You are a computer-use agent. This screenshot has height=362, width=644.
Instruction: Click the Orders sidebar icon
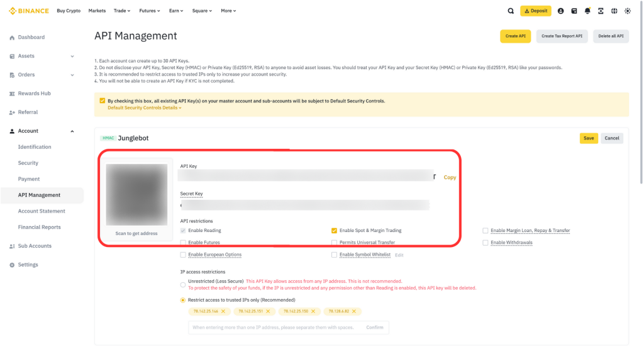click(x=12, y=75)
